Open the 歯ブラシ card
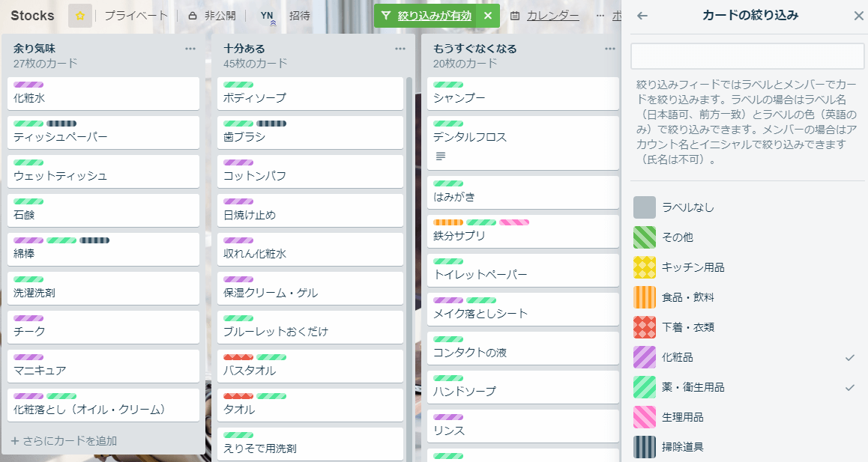Viewport: 868px width, 462px height. (310, 133)
